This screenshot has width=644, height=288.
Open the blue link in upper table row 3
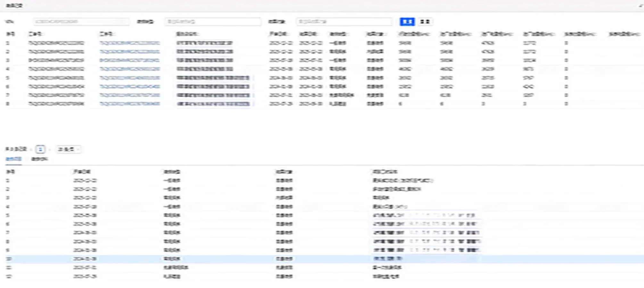(x=129, y=60)
